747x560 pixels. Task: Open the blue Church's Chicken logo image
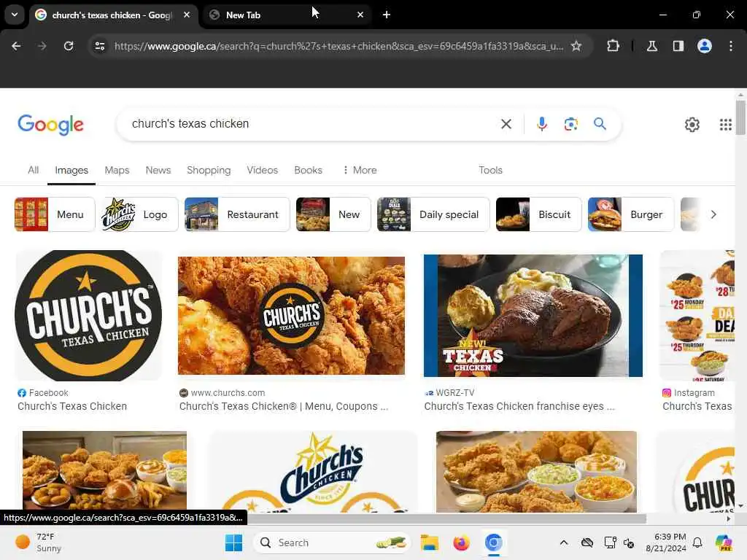click(x=314, y=472)
